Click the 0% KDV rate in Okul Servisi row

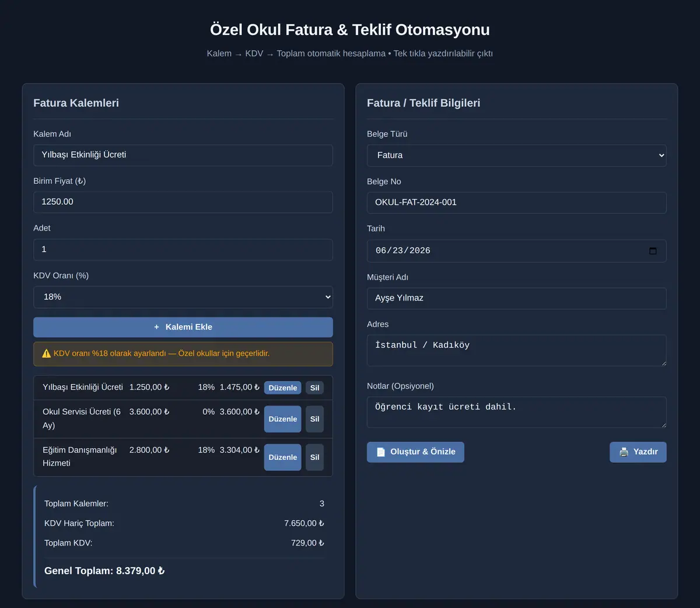click(208, 412)
